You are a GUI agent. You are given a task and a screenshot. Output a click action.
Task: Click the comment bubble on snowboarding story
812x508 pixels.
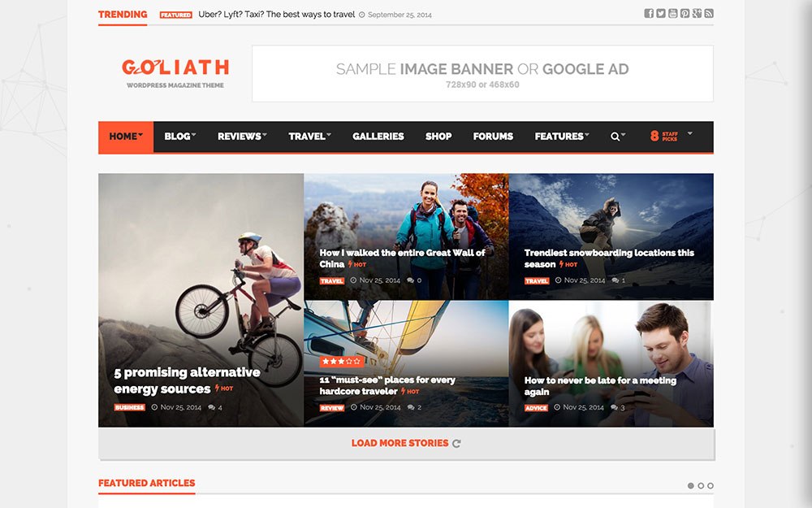[x=615, y=280]
